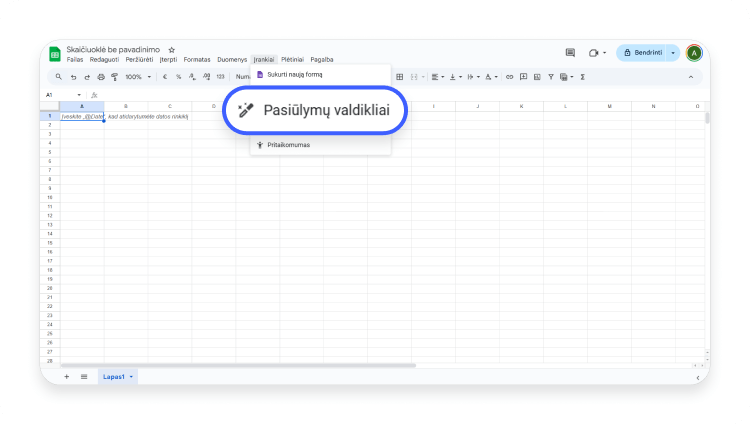The width and height of the screenshot is (750, 425).
Task: Open the account avatar A
Action: click(694, 53)
